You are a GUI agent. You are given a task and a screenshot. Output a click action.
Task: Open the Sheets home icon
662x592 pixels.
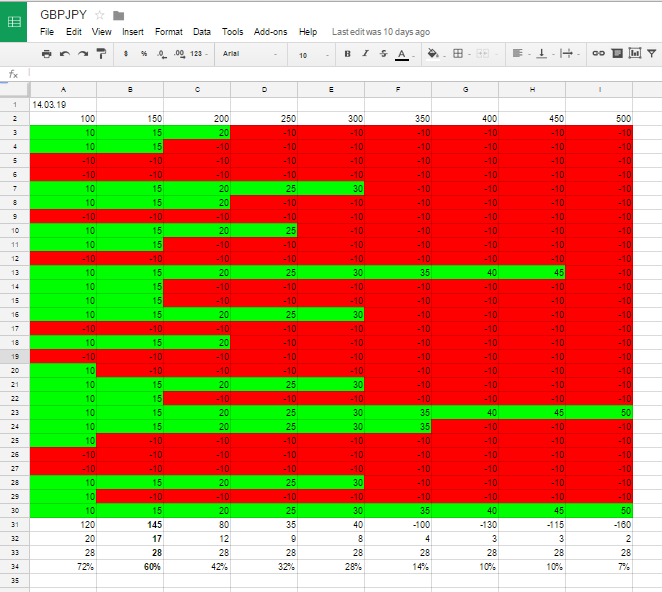14,21
